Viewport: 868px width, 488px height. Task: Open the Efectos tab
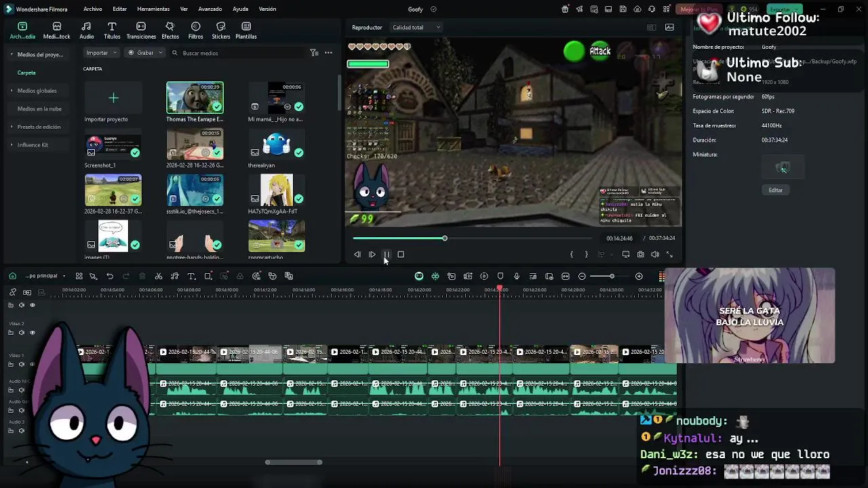click(170, 30)
